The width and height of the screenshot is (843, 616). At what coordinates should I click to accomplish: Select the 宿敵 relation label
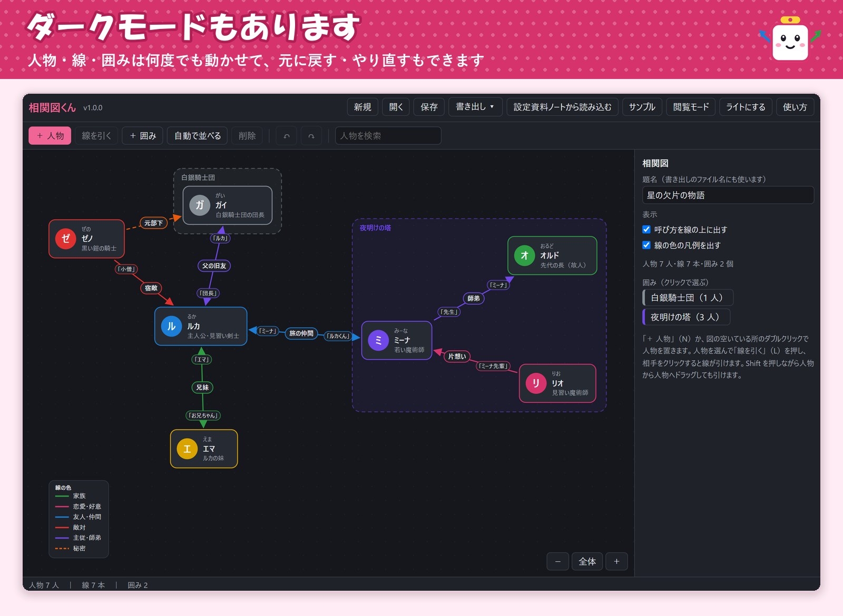pyautogui.click(x=151, y=288)
